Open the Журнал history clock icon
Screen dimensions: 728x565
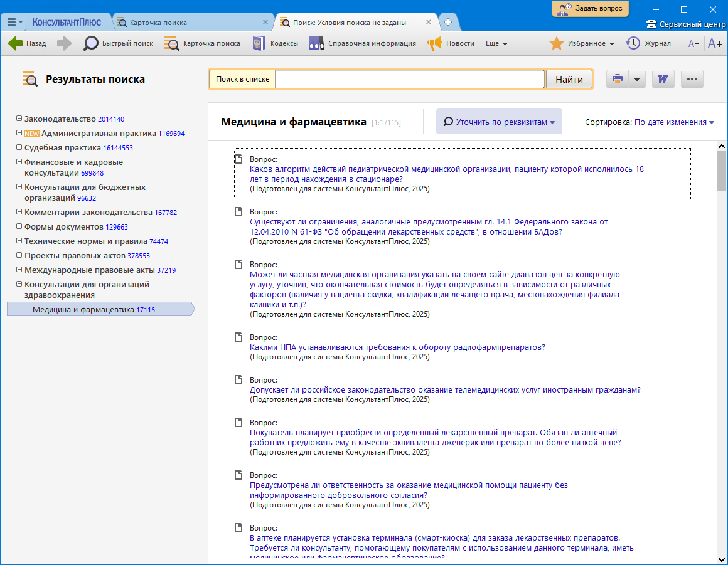pyautogui.click(x=633, y=43)
